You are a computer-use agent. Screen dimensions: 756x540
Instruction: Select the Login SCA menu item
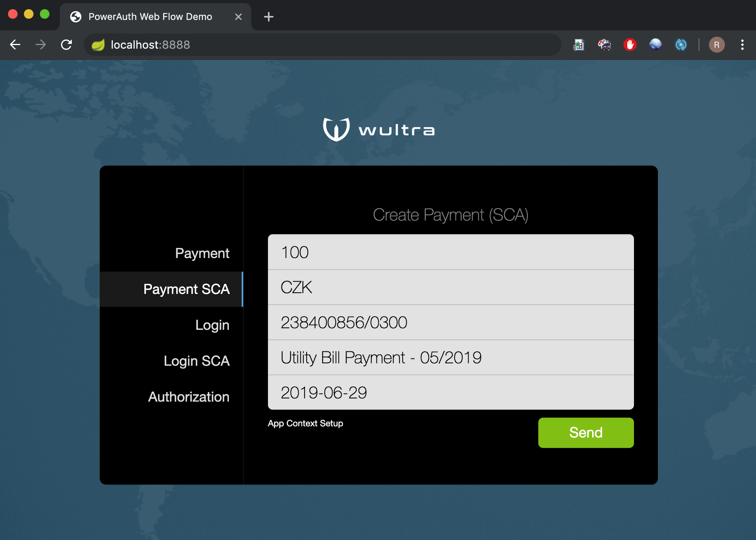[x=197, y=361]
